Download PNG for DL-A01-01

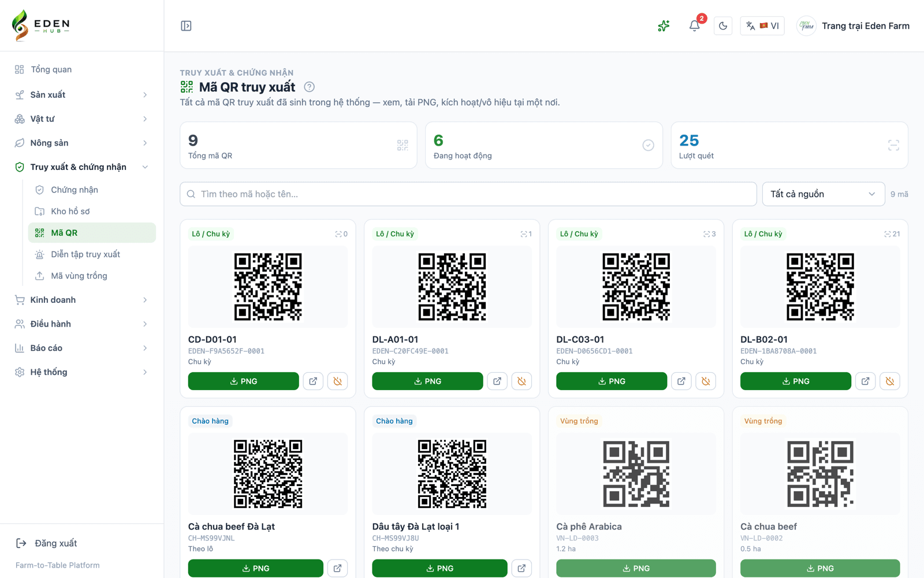427,381
